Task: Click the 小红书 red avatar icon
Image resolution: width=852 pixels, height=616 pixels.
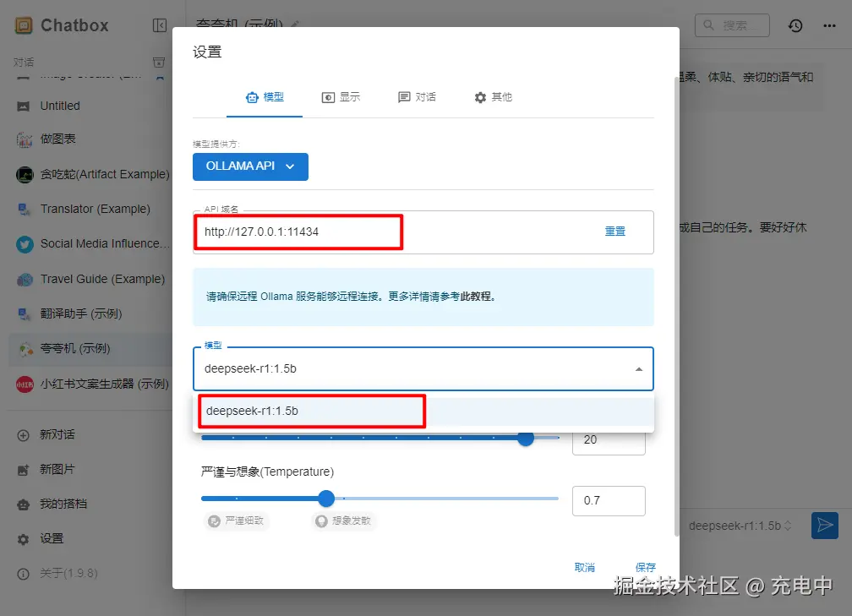Action: click(x=25, y=384)
